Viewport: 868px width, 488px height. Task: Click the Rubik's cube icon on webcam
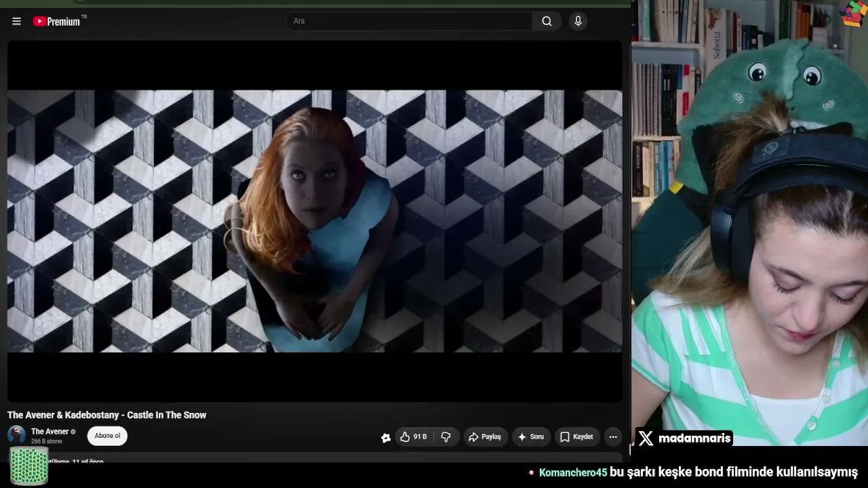(x=852, y=14)
